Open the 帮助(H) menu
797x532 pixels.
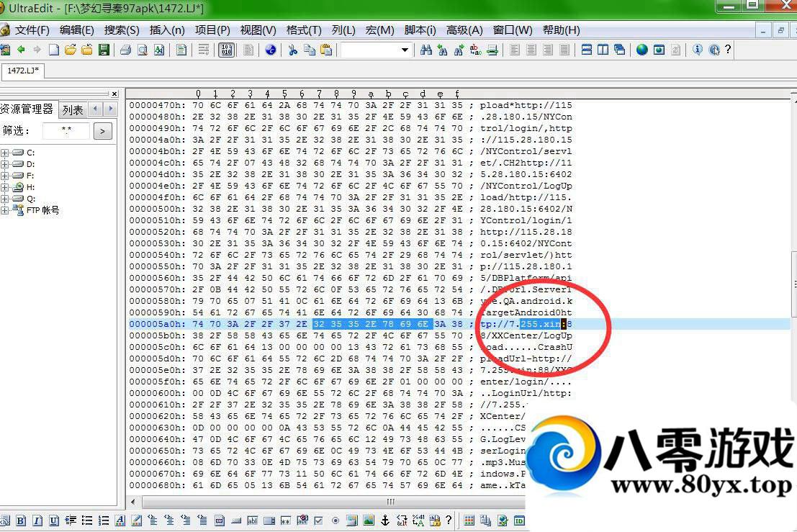click(x=561, y=30)
